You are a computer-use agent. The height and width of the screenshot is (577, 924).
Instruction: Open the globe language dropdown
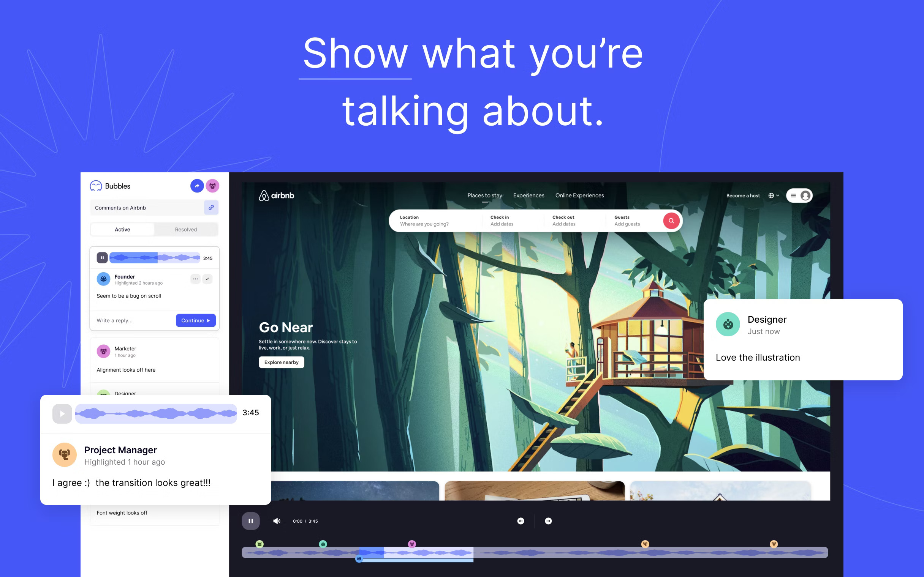(x=774, y=195)
